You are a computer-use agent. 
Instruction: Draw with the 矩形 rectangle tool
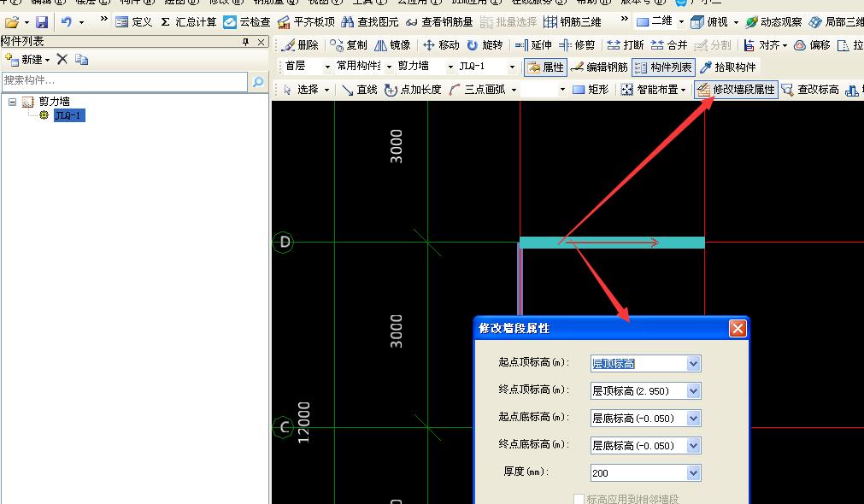pos(591,89)
